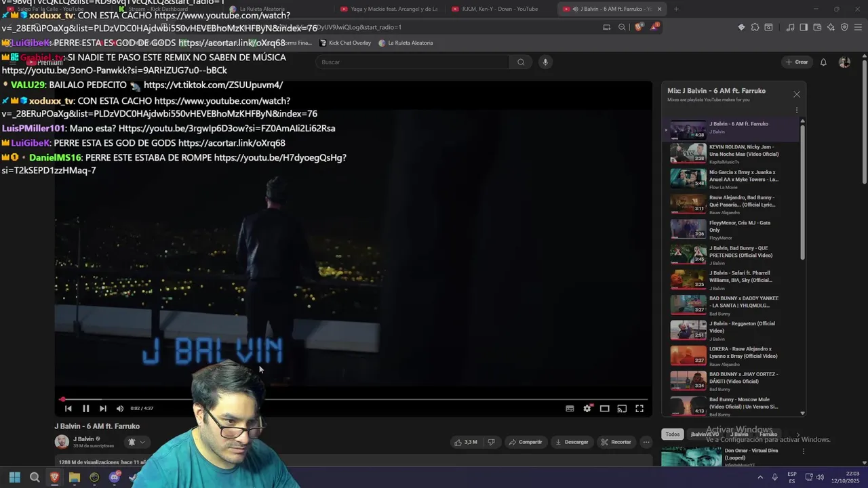Toggle the browser sidebar panel
The image size is (868, 488).
[804, 27]
